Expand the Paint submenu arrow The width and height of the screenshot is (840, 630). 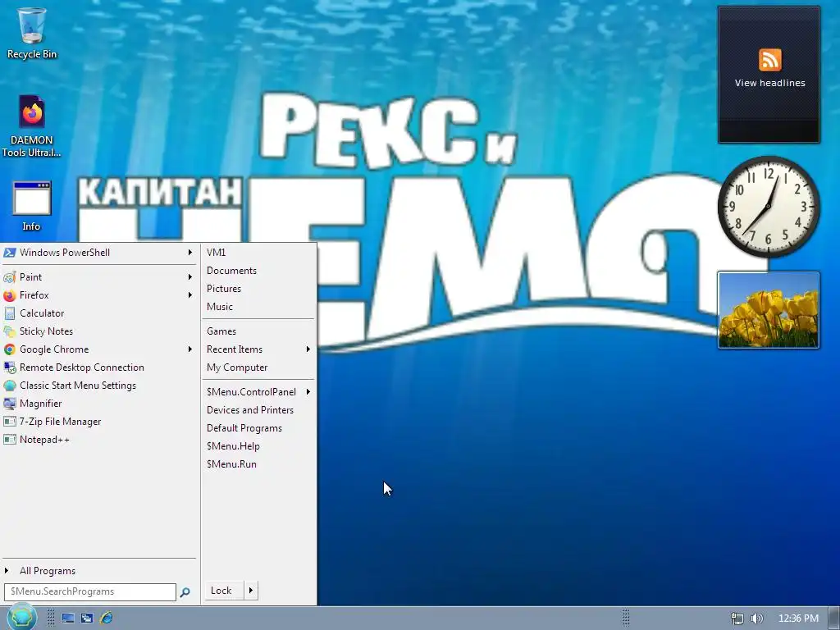click(x=189, y=277)
